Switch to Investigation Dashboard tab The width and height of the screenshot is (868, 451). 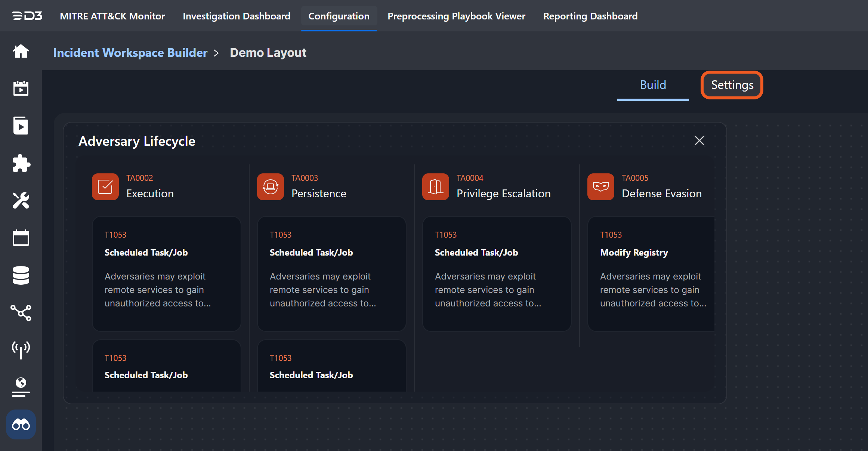[x=237, y=16]
